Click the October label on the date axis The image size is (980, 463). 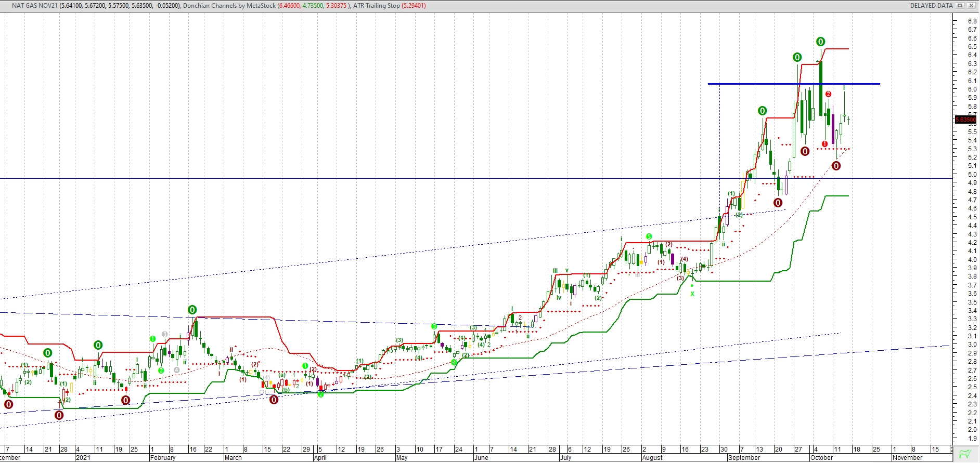[821, 458]
